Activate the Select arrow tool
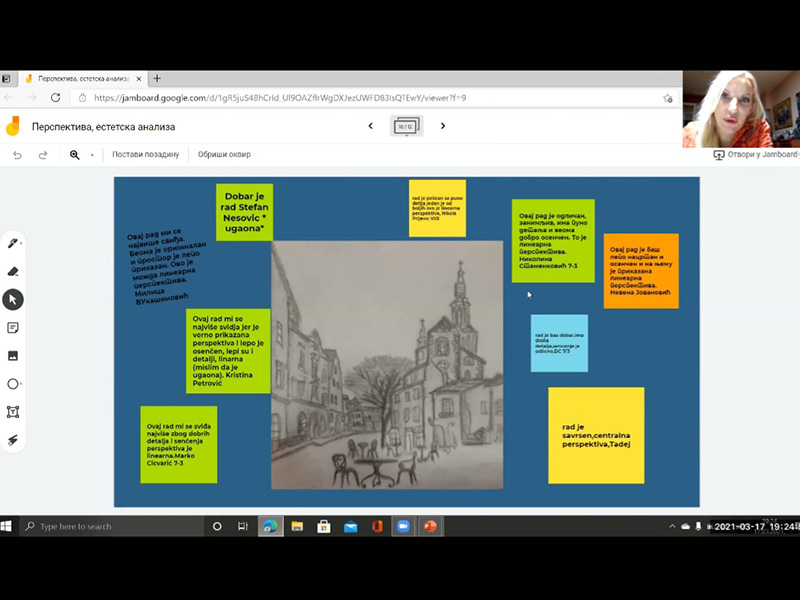 (x=13, y=299)
